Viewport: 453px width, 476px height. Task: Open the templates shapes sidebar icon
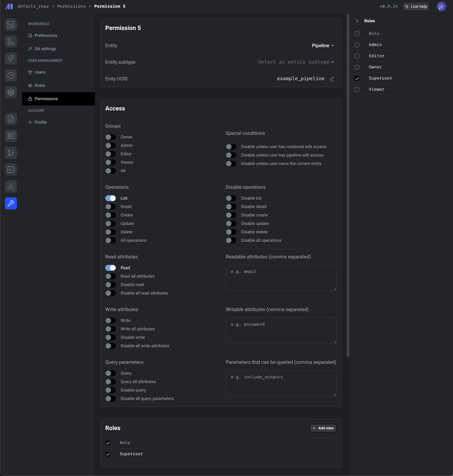(11, 136)
